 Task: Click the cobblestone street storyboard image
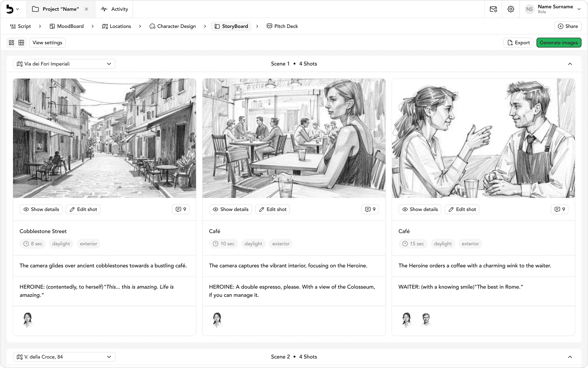coord(104,138)
